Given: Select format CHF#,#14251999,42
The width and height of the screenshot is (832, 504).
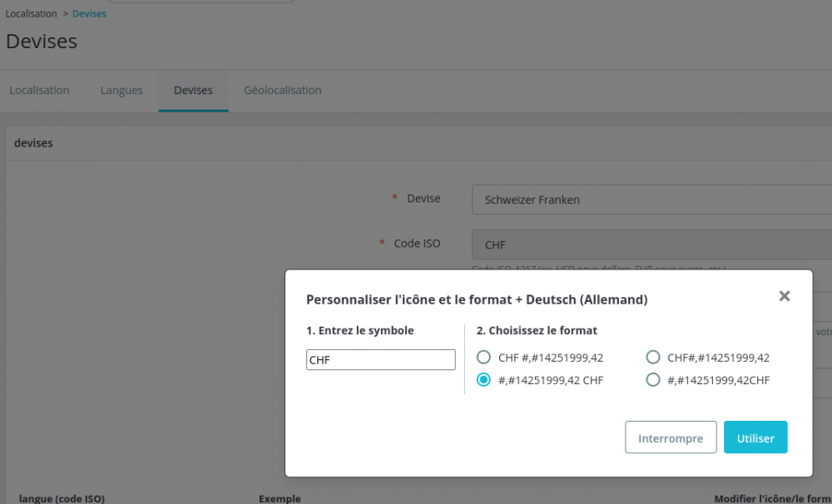Looking at the screenshot, I should (x=653, y=357).
